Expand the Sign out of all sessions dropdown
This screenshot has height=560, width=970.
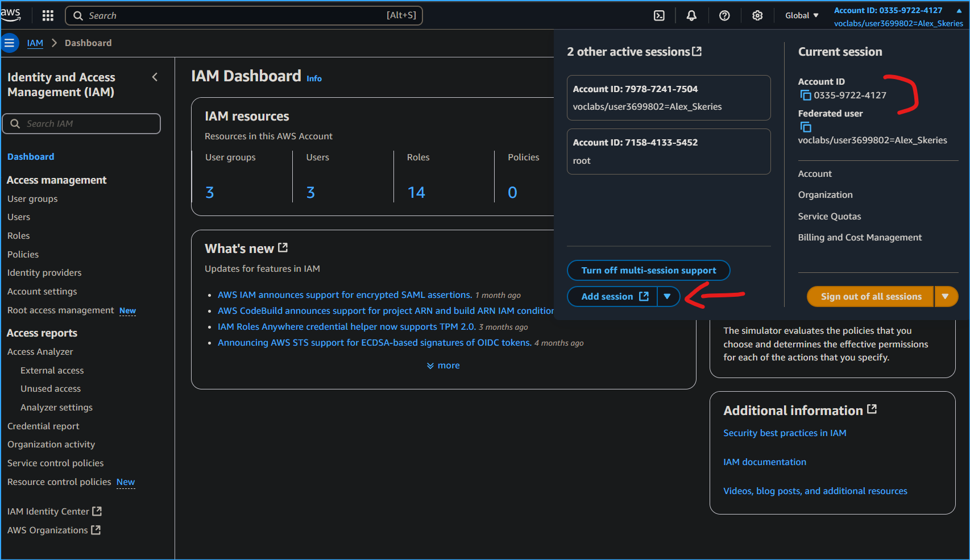(946, 296)
